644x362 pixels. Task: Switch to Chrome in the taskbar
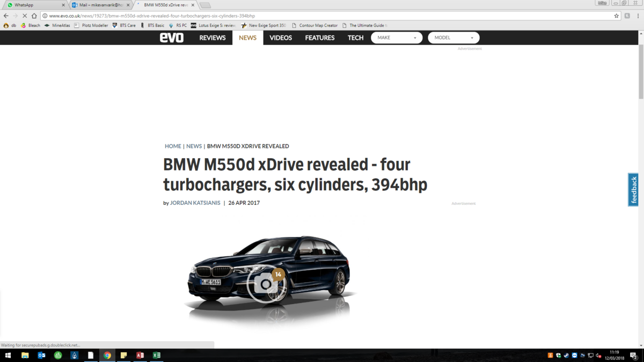click(x=107, y=356)
